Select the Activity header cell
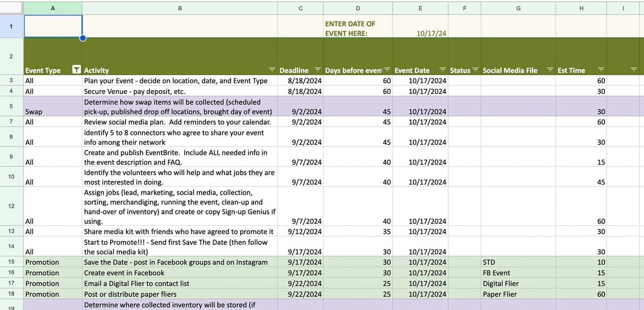This screenshot has height=310, width=644. [180, 56]
